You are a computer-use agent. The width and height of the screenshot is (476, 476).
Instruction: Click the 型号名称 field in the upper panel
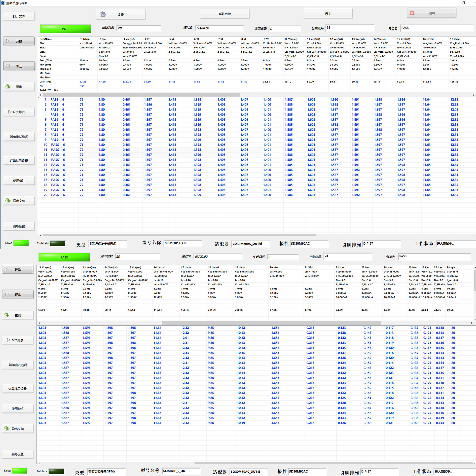[183, 243]
